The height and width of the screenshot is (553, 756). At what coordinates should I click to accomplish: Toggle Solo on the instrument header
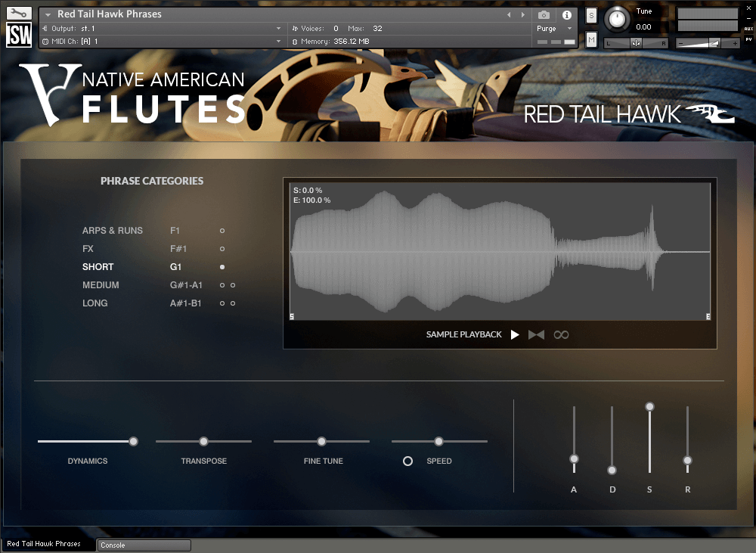pos(590,15)
